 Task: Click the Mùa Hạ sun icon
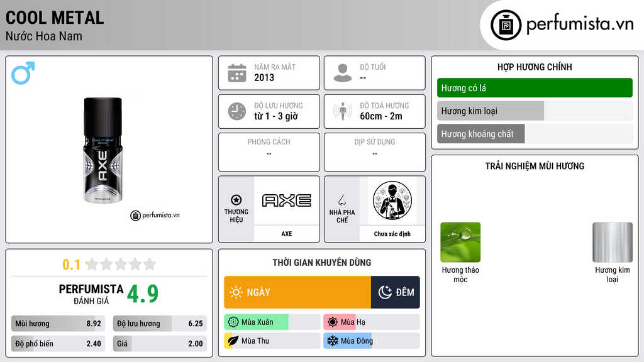pos(333,322)
